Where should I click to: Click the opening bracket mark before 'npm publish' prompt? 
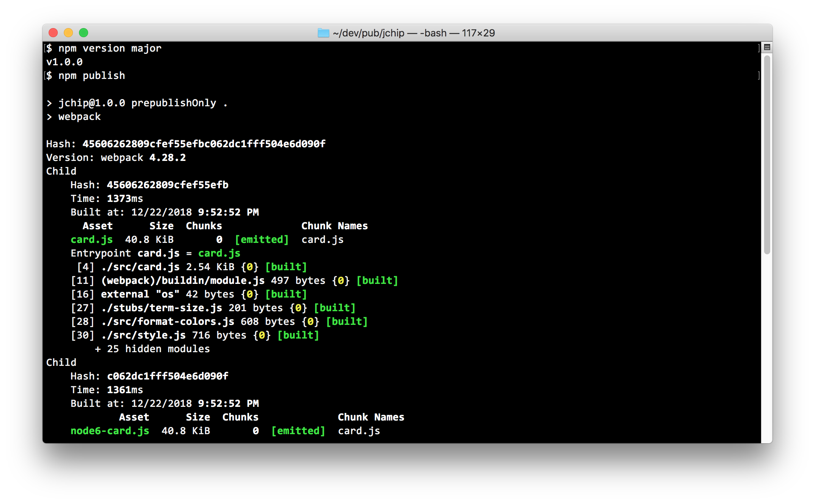(45, 76)
